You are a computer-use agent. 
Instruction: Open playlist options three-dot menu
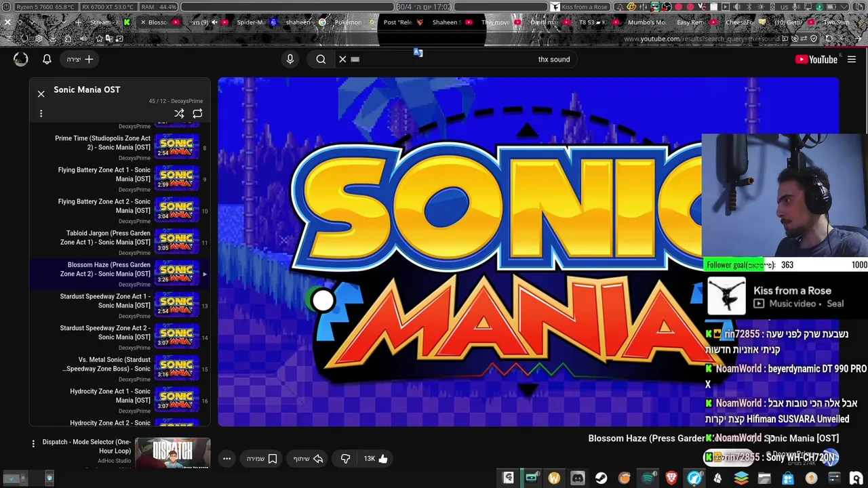coord(41,114)
